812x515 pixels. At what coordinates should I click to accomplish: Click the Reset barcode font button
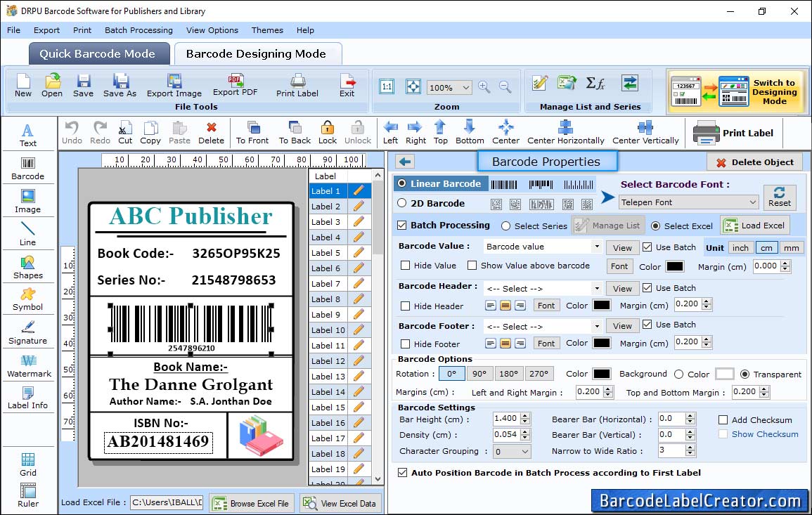780,197
